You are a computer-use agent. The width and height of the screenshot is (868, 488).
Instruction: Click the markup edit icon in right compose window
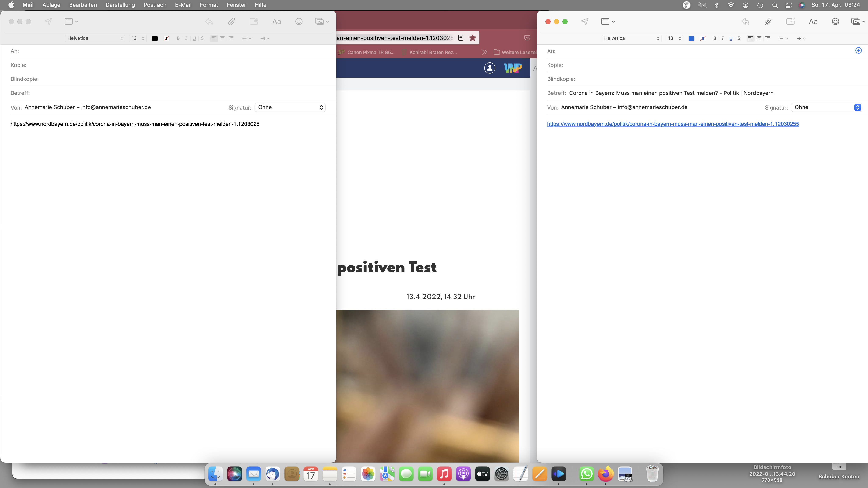(790, 22)
